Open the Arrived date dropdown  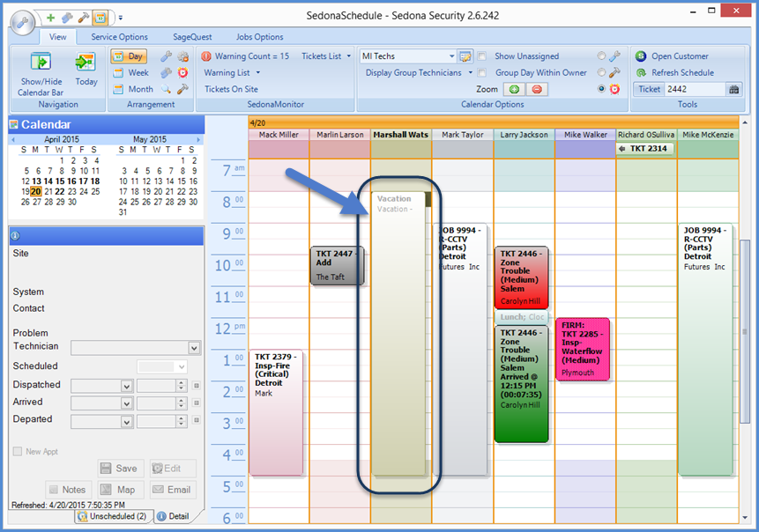tap(126, 403)
